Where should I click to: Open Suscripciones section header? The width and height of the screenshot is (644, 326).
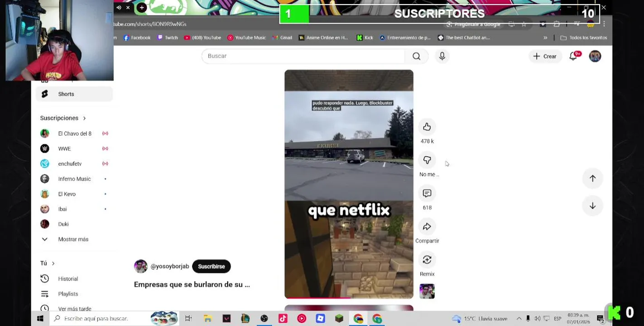point(62,118)
